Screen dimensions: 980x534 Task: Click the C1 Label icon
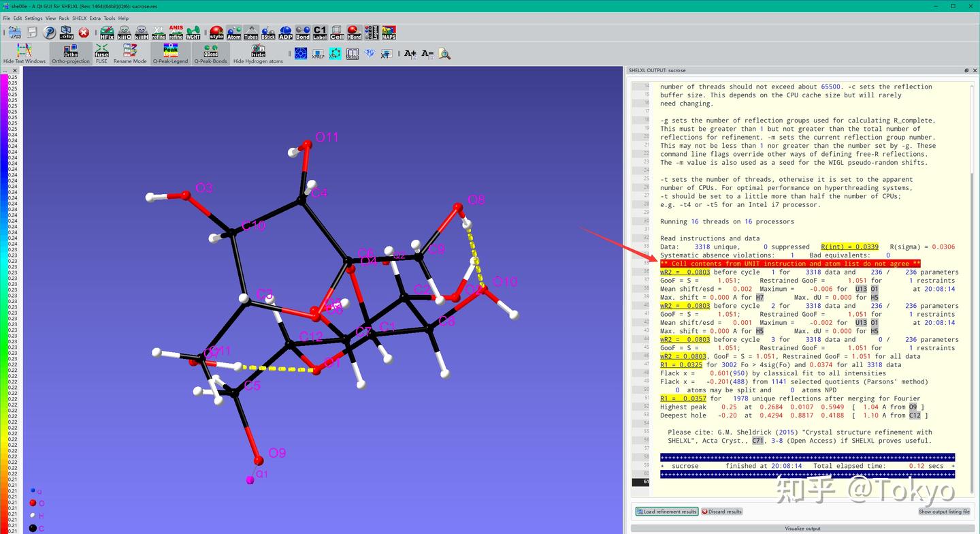tap(320, 32)
